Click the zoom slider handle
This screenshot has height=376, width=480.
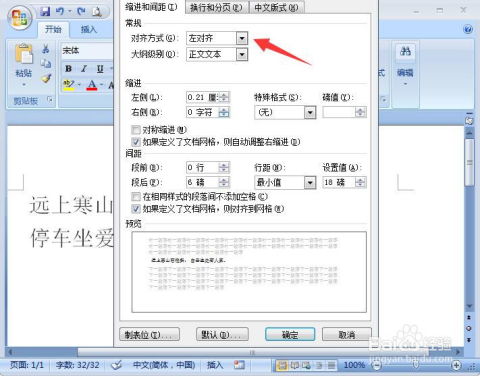click(416, 366)
